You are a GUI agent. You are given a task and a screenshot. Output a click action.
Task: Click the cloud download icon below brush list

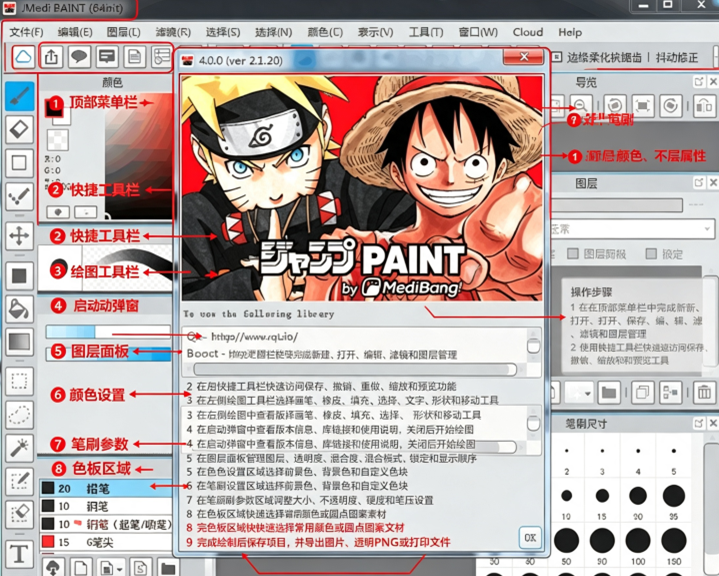(x=53, y=568)
